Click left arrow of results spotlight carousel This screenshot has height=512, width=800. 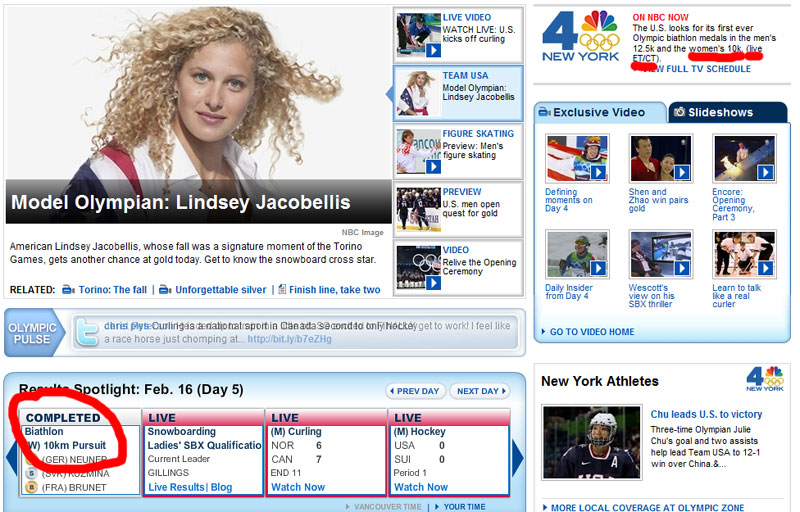coord(12,457)
